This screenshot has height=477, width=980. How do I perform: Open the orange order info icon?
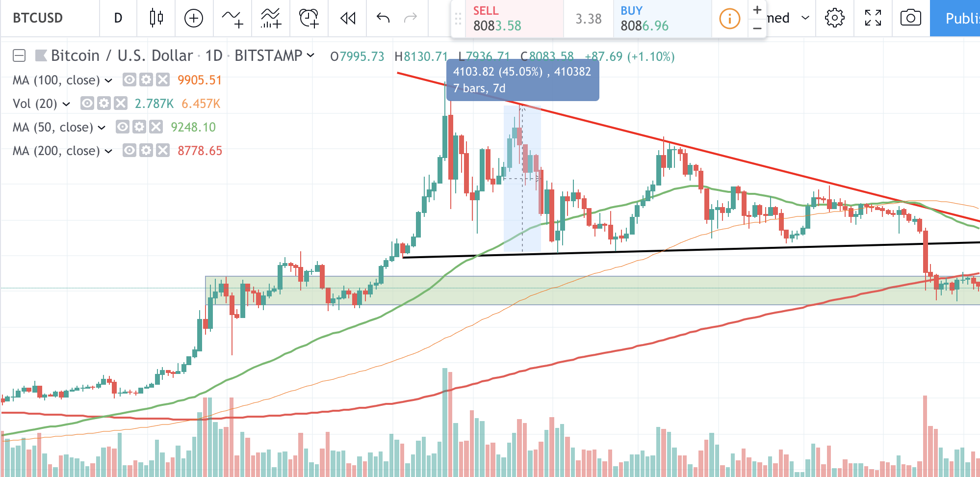pyautogui.click(x=729, y=19)
